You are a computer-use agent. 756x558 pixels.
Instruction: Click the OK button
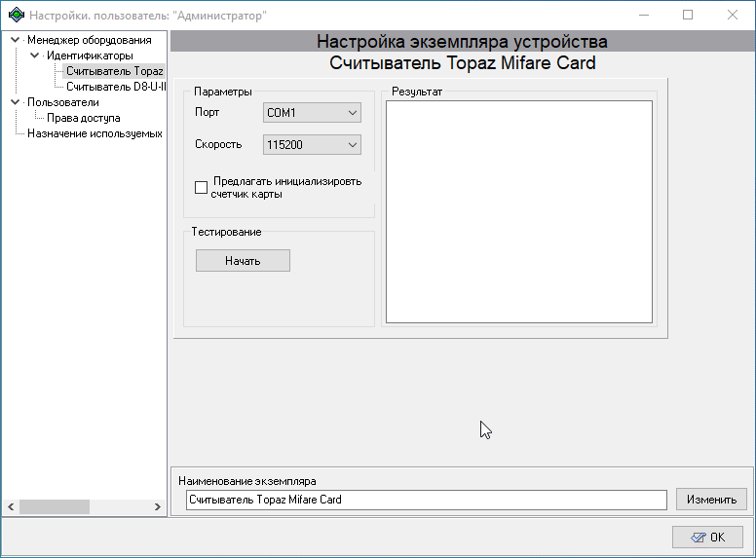[x=708, y=538]
